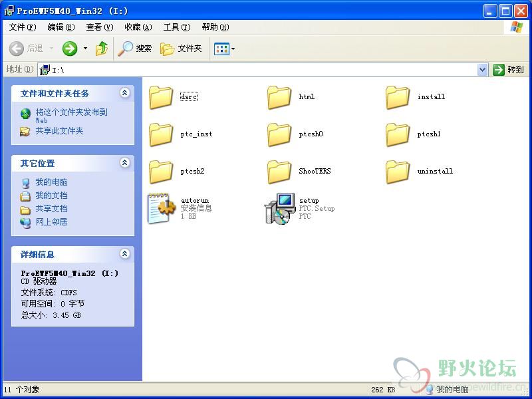Collapse the 文件和文件夹任务 panel
The height and width of the screenshot is (399, 532).
tap(125, 93)
